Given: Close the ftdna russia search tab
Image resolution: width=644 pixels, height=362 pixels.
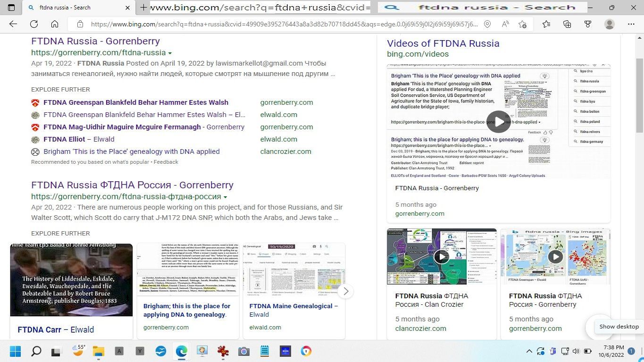Looking at the screenshot, I should pyautogui.click(x=127, y=8).
